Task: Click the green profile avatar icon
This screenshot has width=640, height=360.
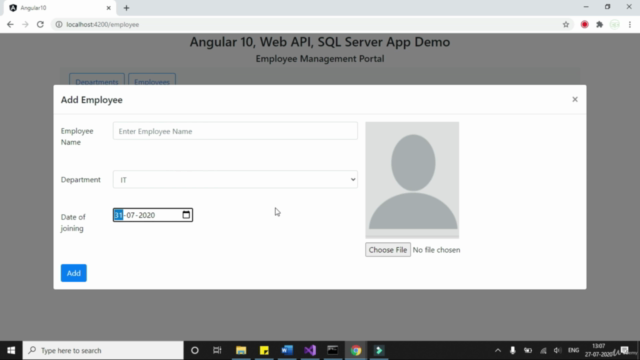Action: 615,24
